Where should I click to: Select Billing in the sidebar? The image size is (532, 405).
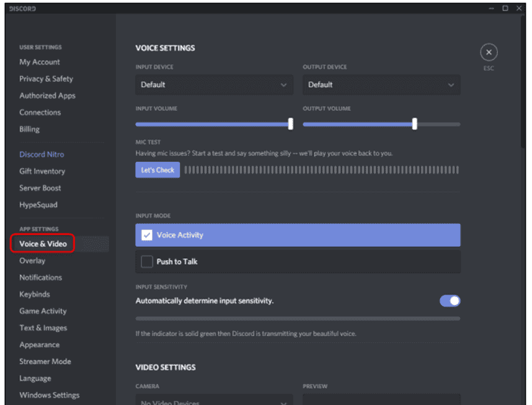pyautogui.click(x=29, y=129)
